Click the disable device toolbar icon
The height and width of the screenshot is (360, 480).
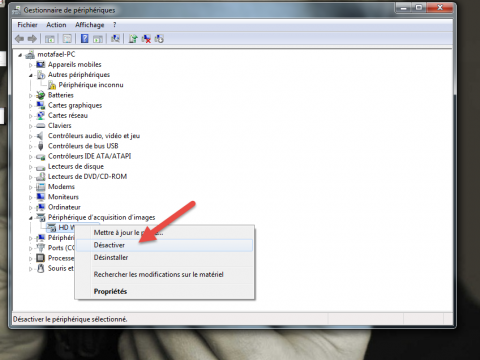(159, 39)
